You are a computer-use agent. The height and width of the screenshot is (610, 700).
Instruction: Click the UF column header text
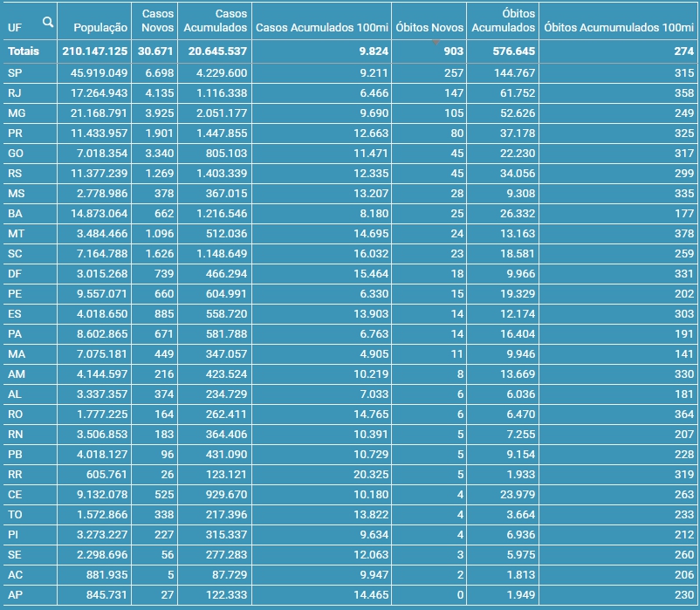(14, 28)
